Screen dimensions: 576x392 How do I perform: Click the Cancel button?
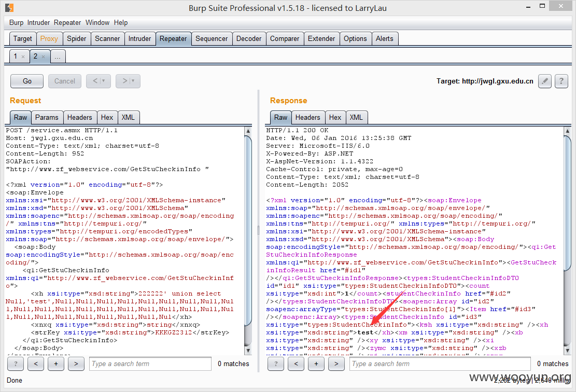[65, 81]
